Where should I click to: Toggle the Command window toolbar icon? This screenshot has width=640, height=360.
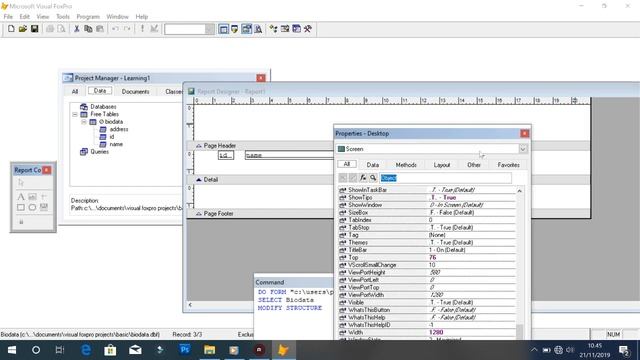coord(223,29)
